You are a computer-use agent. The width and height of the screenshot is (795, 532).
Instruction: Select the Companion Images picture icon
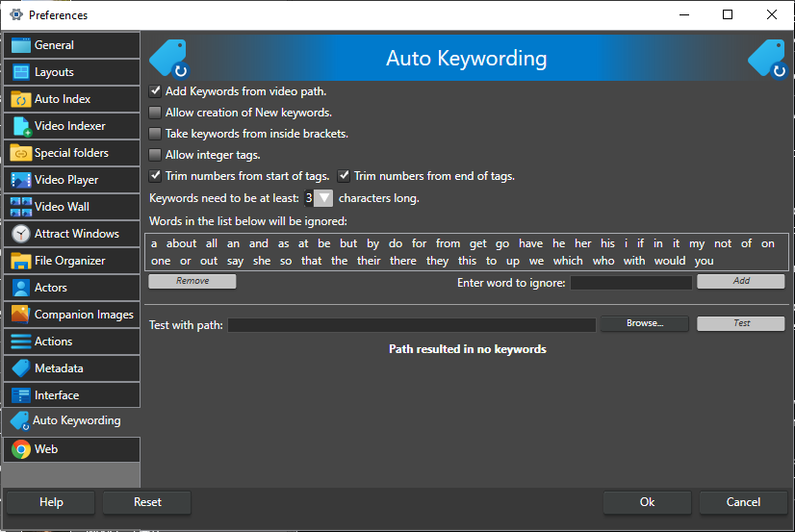(x=20, y=315)
